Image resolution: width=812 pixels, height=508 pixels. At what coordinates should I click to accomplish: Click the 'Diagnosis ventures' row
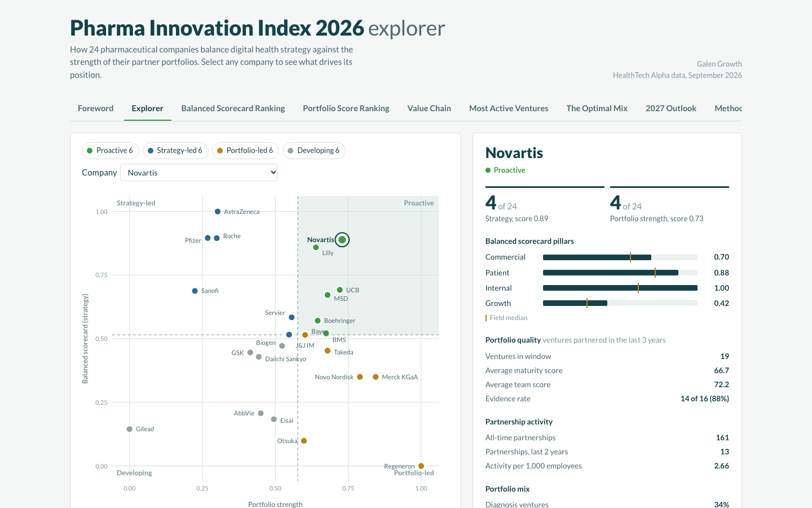point(607,505)
